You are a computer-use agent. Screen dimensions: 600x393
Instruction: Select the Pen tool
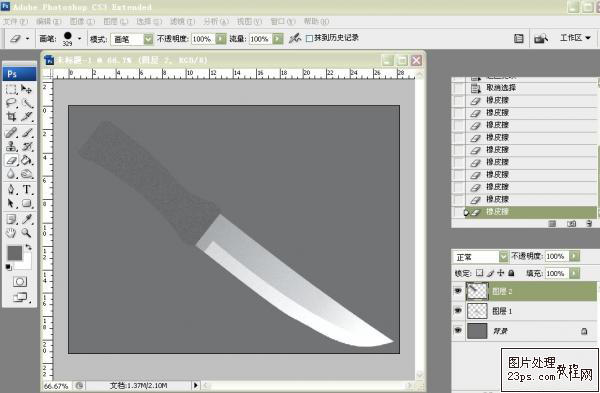click(x=11, y=189)
